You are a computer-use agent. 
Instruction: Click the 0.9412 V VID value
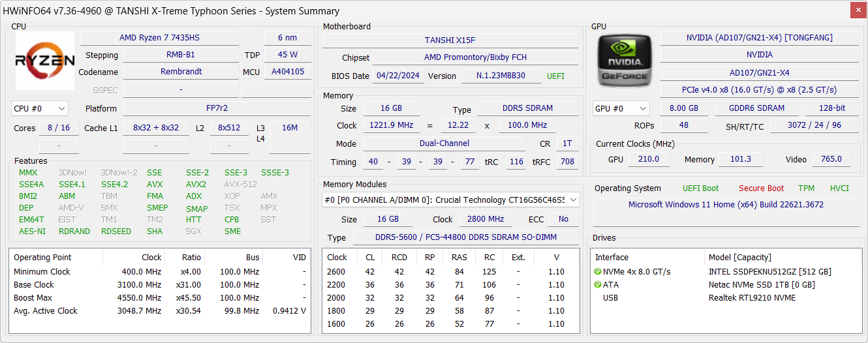289,311
